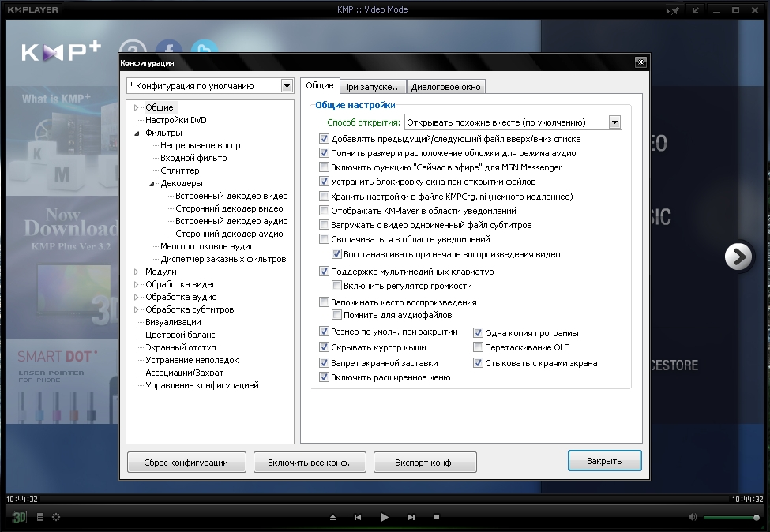
Task: Select Сторонний декодер аудио tree item
Action: click(x=229, y=234)
